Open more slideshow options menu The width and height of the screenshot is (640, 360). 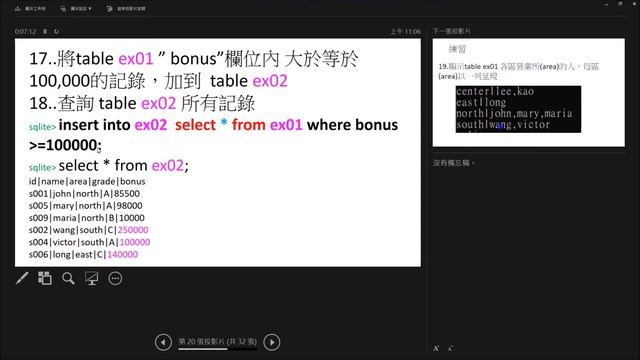click(x=115, y=278)
